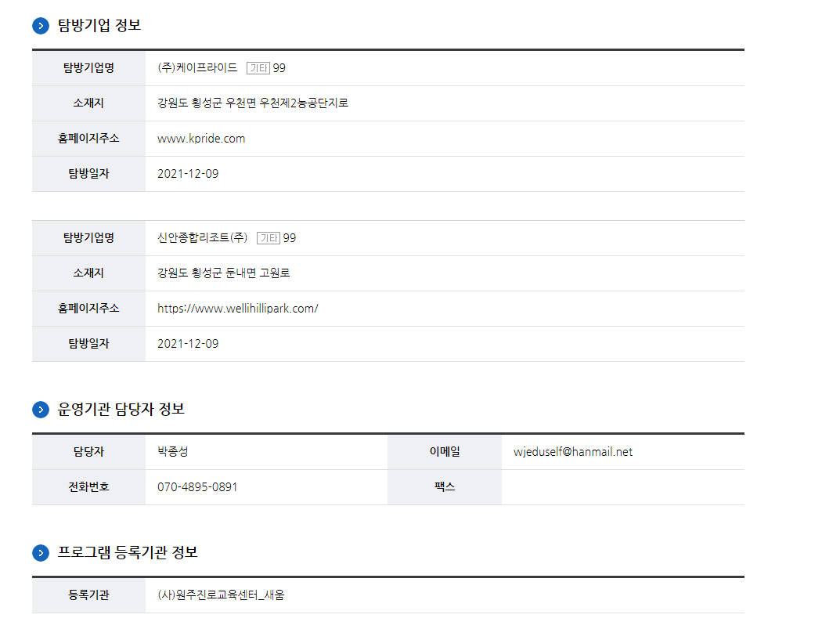Screen dimensions: 840x629
Task: Click the email wjeduself@hanmail.net
Action: 573,452
